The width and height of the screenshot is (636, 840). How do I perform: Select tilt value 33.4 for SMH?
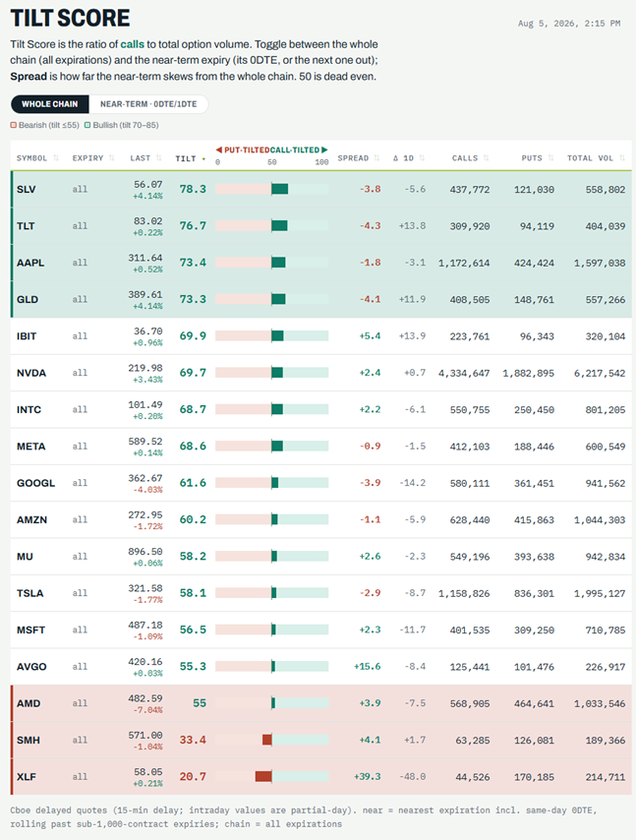point(193,740)
